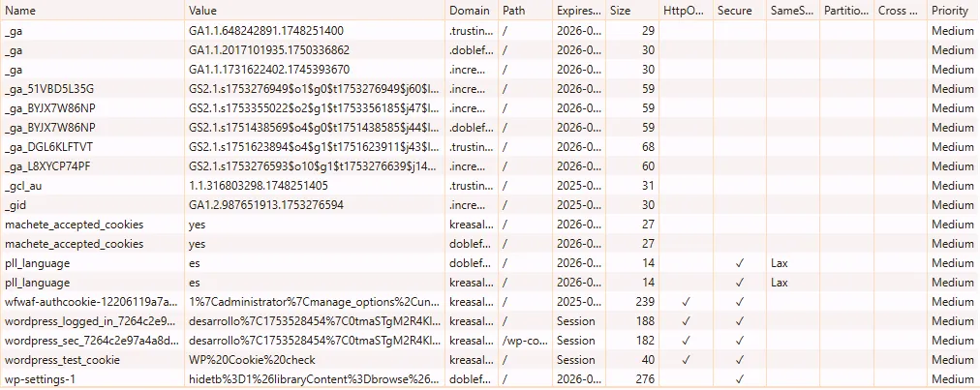The image size is (980, 390).
Task: Click the SameSite column header
Action: [792, 11]
